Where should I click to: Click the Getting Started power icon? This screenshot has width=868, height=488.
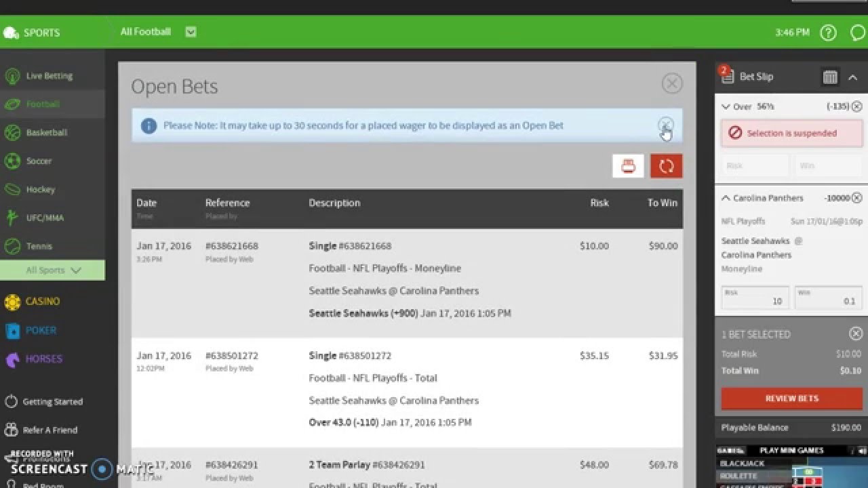(x=11, y=401)
